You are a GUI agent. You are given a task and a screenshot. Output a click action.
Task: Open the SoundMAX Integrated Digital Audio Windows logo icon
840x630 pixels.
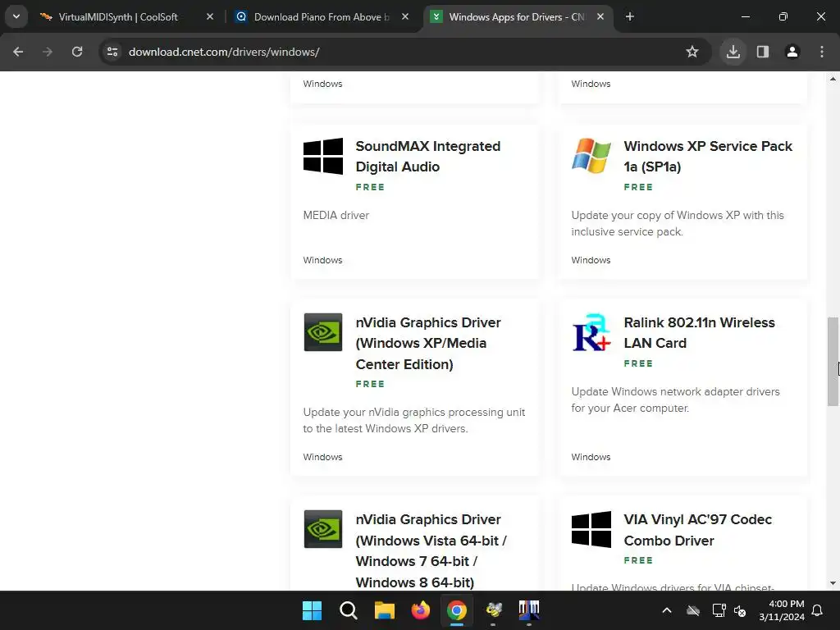[323, 156]
